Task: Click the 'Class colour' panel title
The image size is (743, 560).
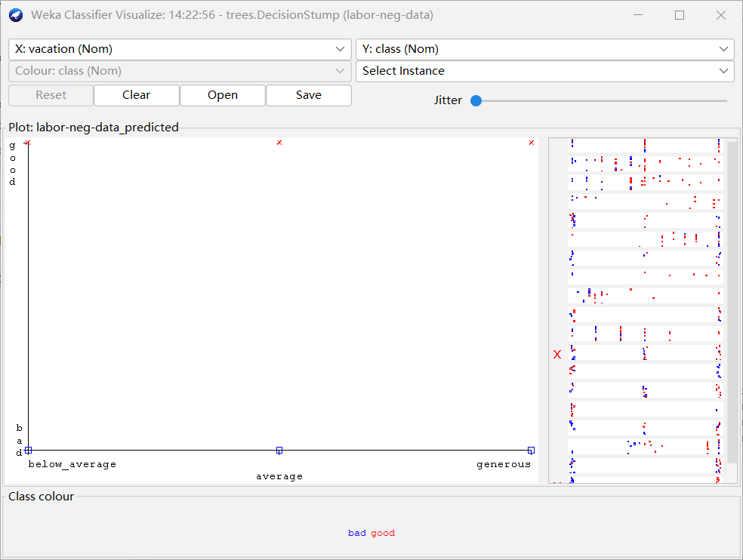Action: (42, 497)
